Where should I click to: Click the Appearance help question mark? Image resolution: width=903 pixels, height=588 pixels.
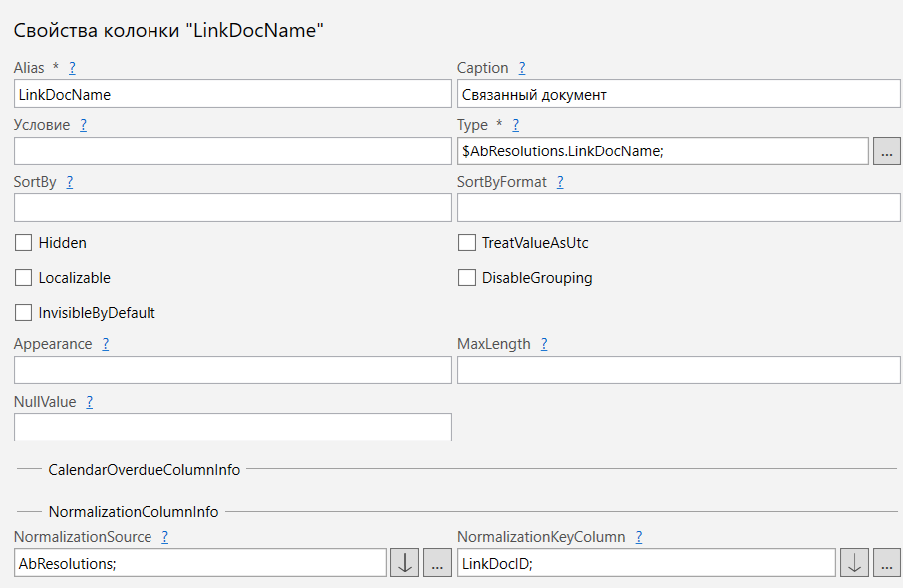point(105,344)
